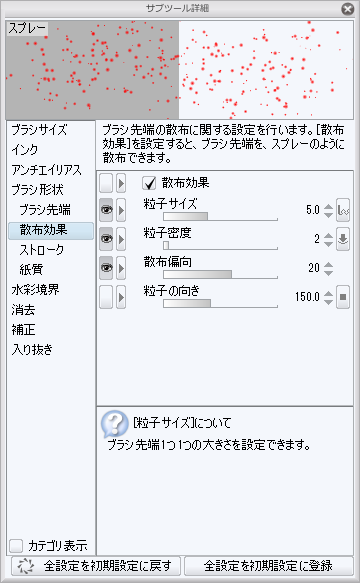
Task: Open 粒子の向き direction settings icon
Action: click(343, 297)
